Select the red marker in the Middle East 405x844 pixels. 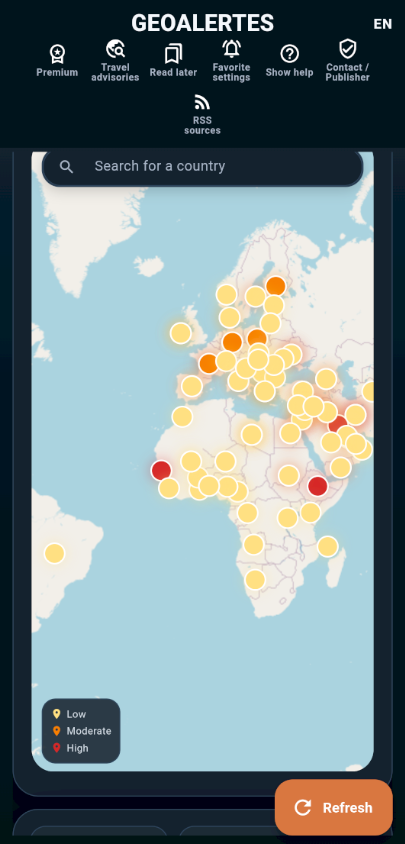[338, 425]
